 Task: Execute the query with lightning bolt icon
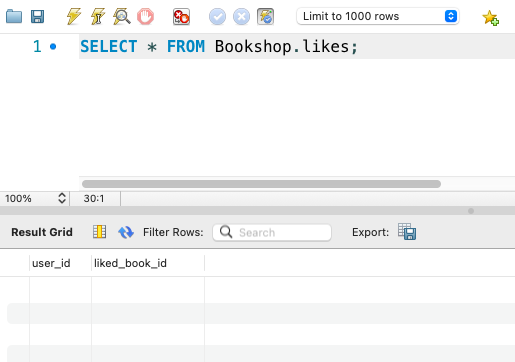coord(74,16)
